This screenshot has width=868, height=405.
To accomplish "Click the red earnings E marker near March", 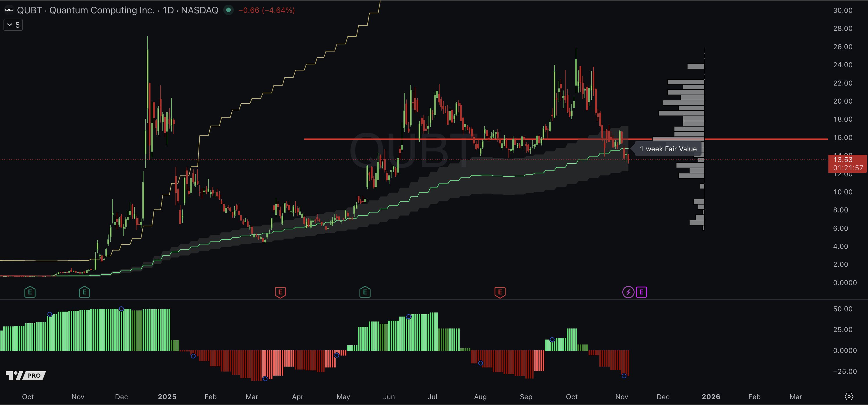I will [x=280, y=292].
